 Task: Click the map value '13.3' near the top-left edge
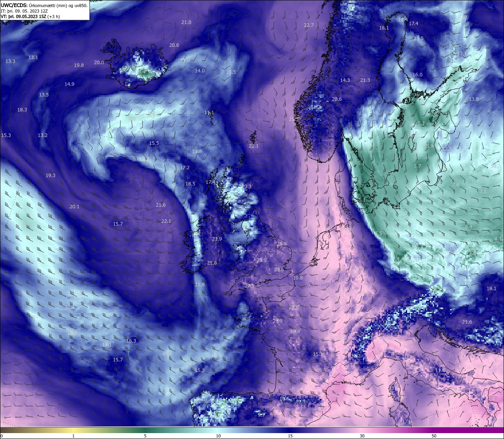[11, 61]
